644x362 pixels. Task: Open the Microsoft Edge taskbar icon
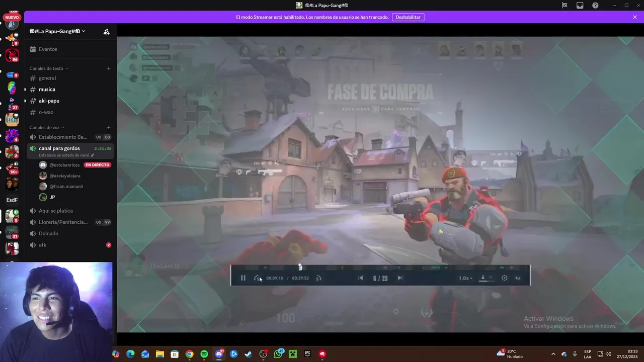pyautogui.click(x=130, y=354)
